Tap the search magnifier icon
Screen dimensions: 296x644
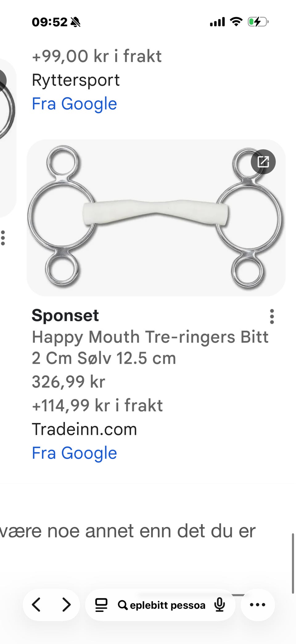pyautogui.click(x=123, y=605)
